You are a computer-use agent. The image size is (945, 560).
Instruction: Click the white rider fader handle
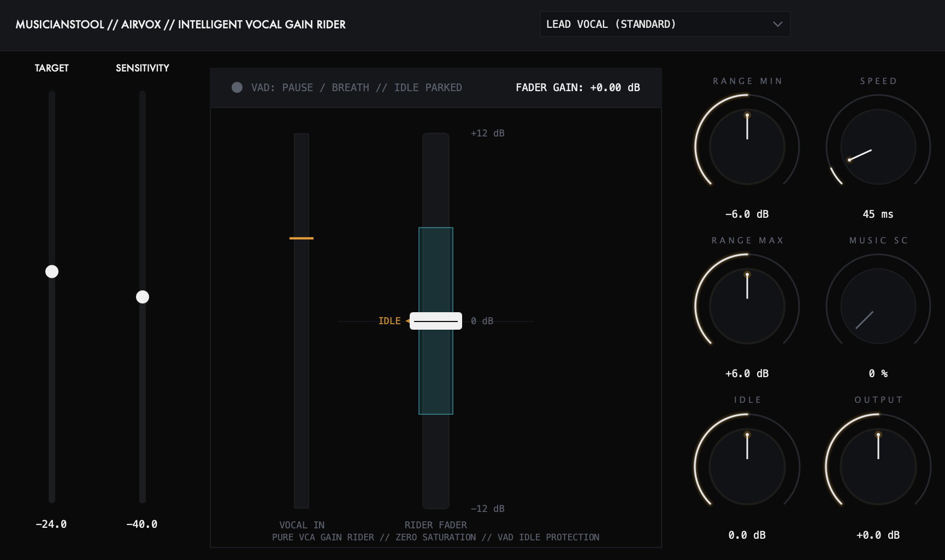[x=436, y=321]
